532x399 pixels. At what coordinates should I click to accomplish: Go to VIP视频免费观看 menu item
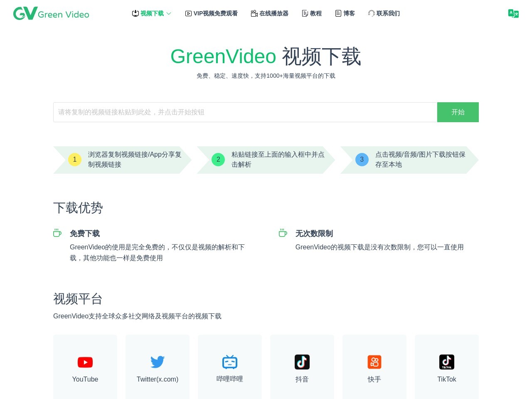click(x=212, y=14)
